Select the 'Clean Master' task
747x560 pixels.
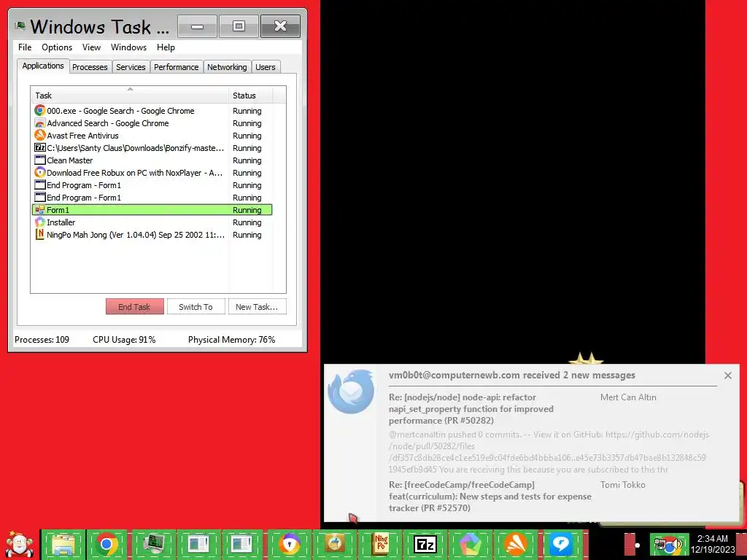pos(152,160)
